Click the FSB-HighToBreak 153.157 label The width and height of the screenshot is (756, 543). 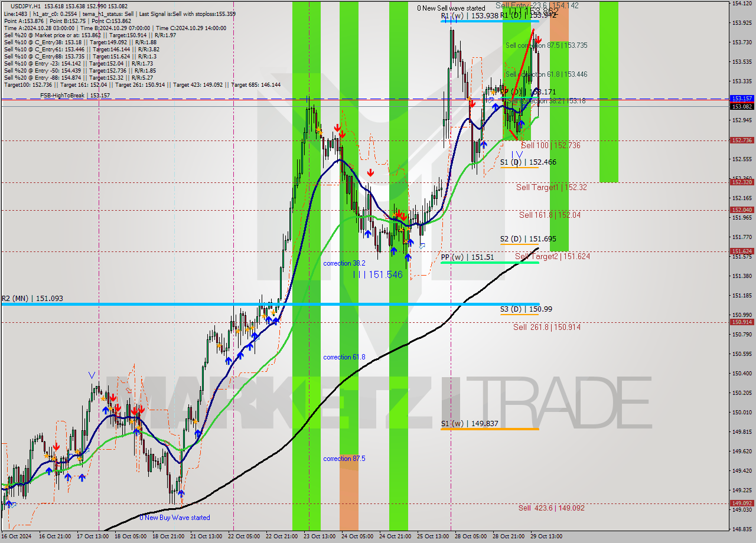point(75,95)
